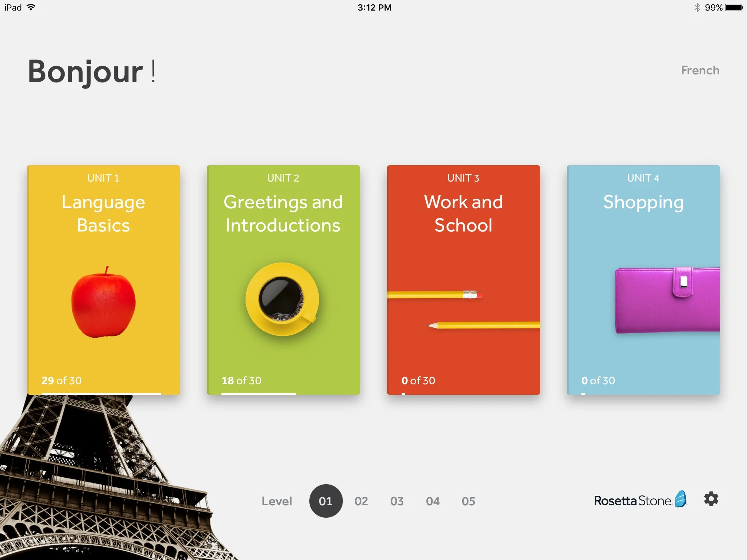Tap the 3:12 PM clock
Screen dimensions: 747x560
374,8
